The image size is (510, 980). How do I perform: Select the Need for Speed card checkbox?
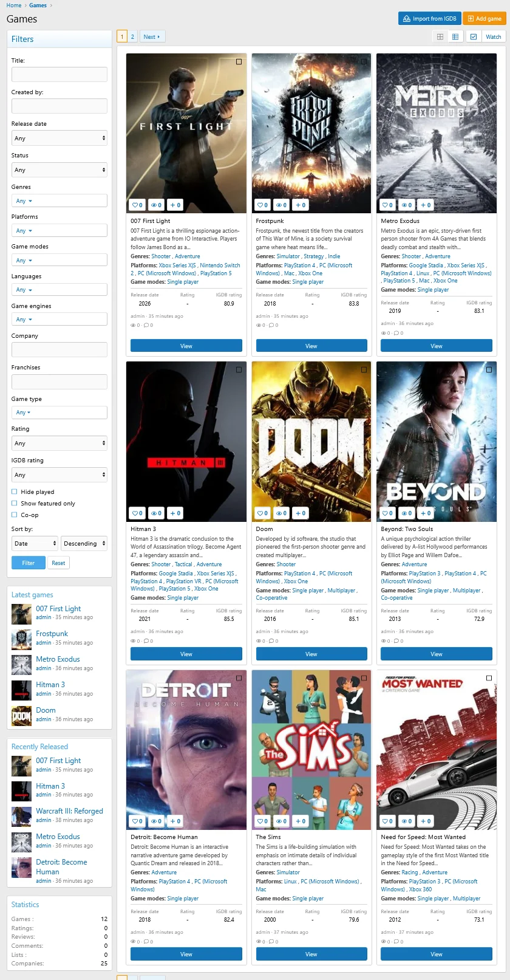489,677
